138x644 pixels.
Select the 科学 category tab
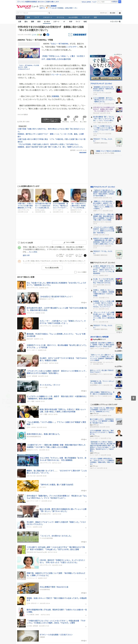71,21
